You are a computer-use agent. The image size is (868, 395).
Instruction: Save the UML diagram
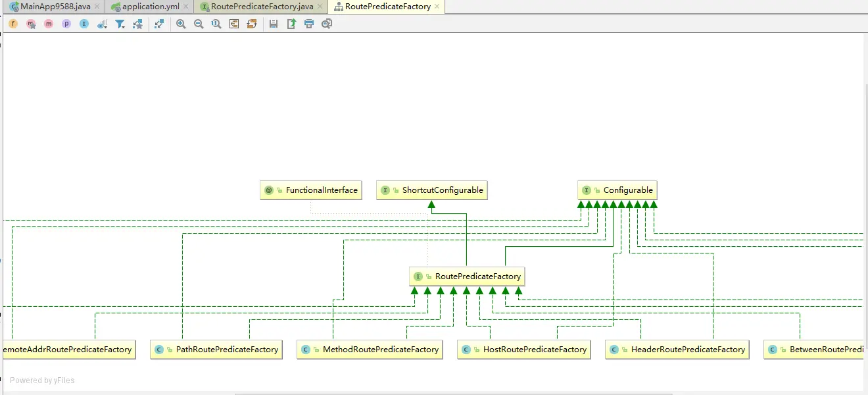click(x=274, y=24)
